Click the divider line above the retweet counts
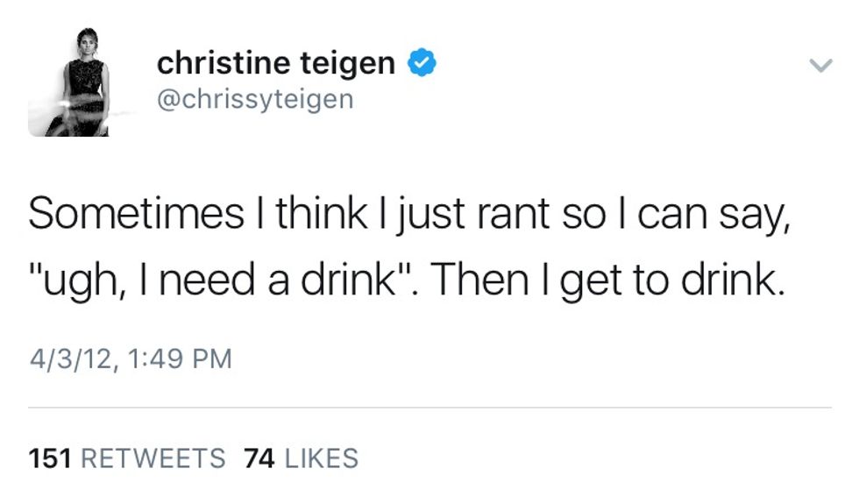Screen dimensions: 859x504 429,408
